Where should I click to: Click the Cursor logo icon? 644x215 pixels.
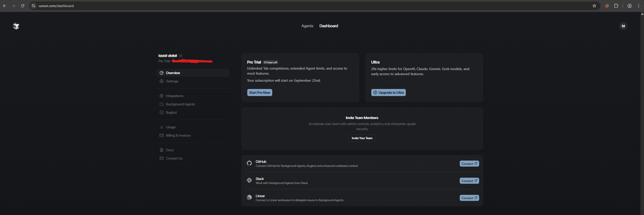tap(16, 26)
